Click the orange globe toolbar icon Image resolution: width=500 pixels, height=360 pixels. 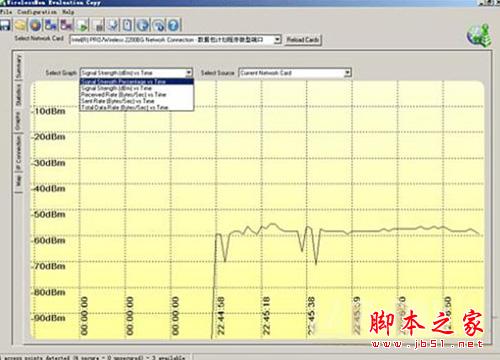[36, 25]
